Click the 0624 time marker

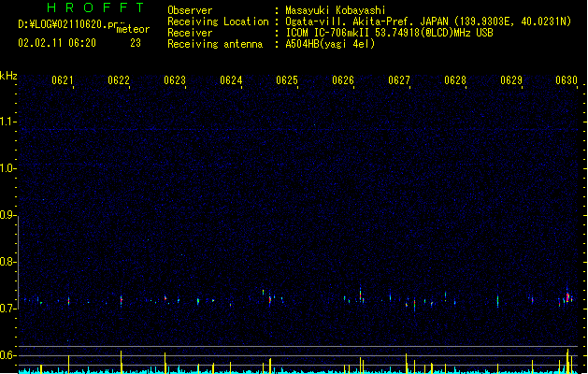231,80
